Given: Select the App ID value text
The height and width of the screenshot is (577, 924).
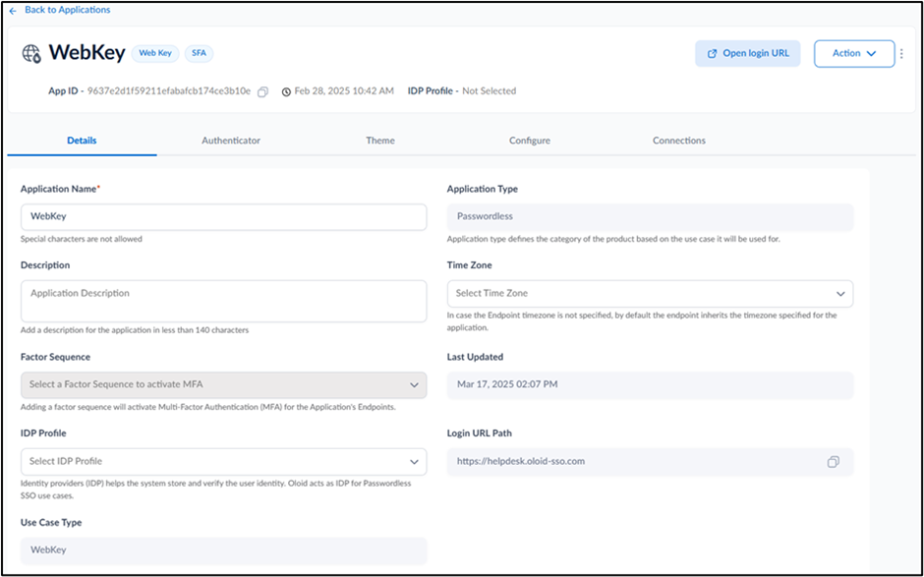Looking at the screenshot, I should pos(169,91).
